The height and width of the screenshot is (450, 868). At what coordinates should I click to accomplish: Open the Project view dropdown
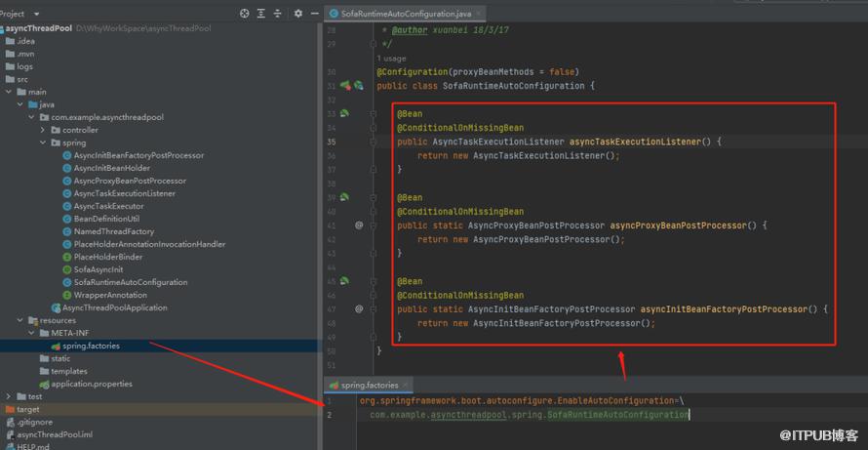tap(36, 14)
